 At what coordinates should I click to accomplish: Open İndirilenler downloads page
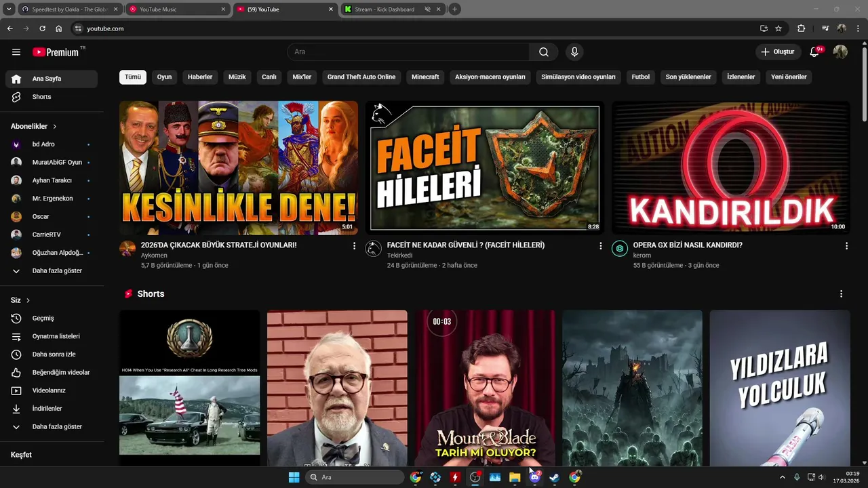point(52,409)
